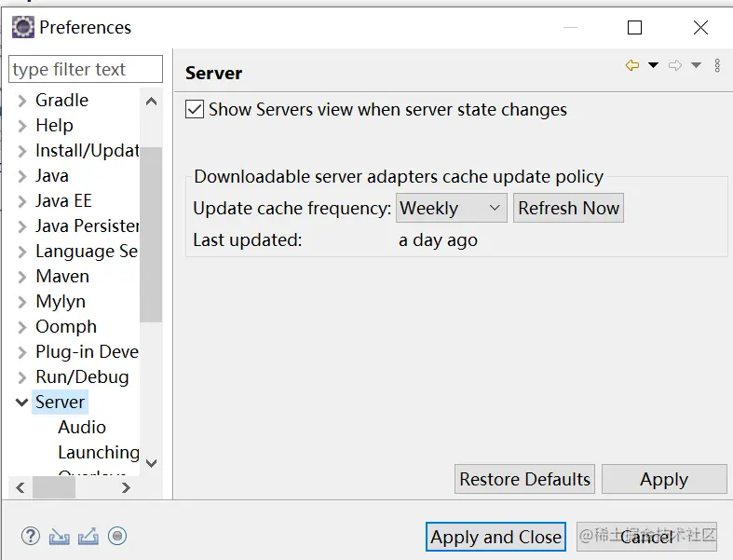Open the back history dropdown arrow
This screenshot has width=733, height=560.
point(654,65)
